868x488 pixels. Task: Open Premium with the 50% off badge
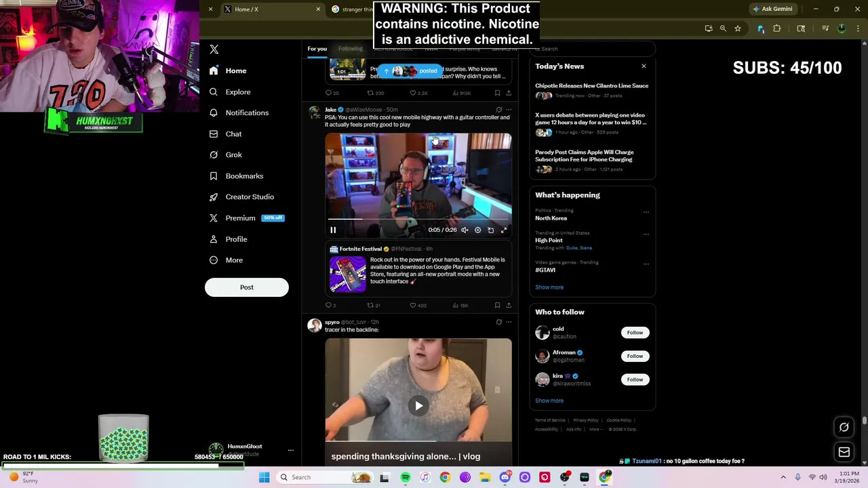click(247, 218)
